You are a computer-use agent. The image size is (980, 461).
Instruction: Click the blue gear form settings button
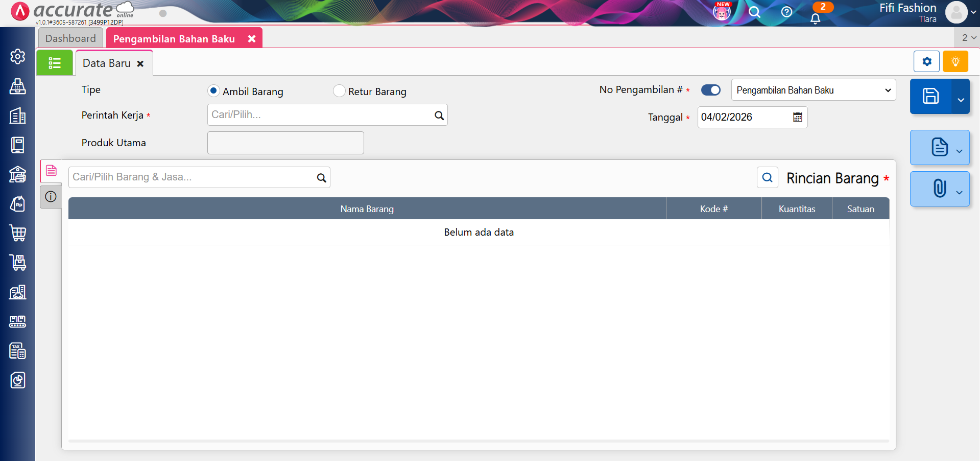pos(926,62)
